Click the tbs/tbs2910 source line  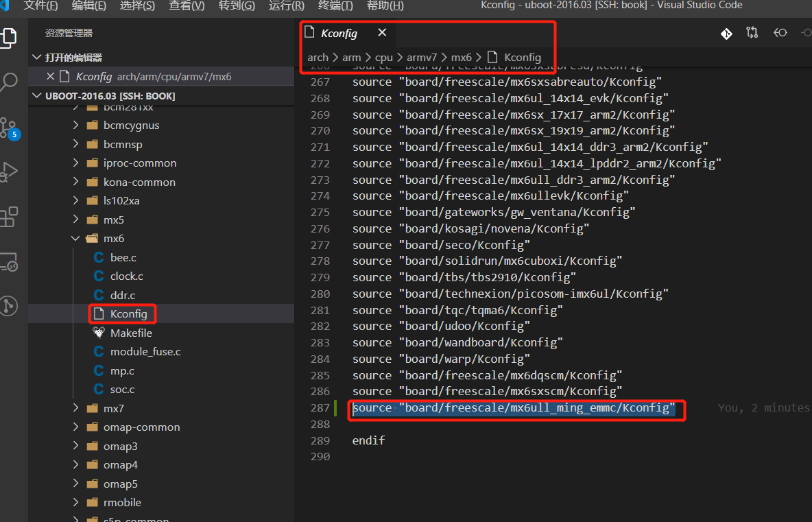pyautogui.click(x=464, y=278)
